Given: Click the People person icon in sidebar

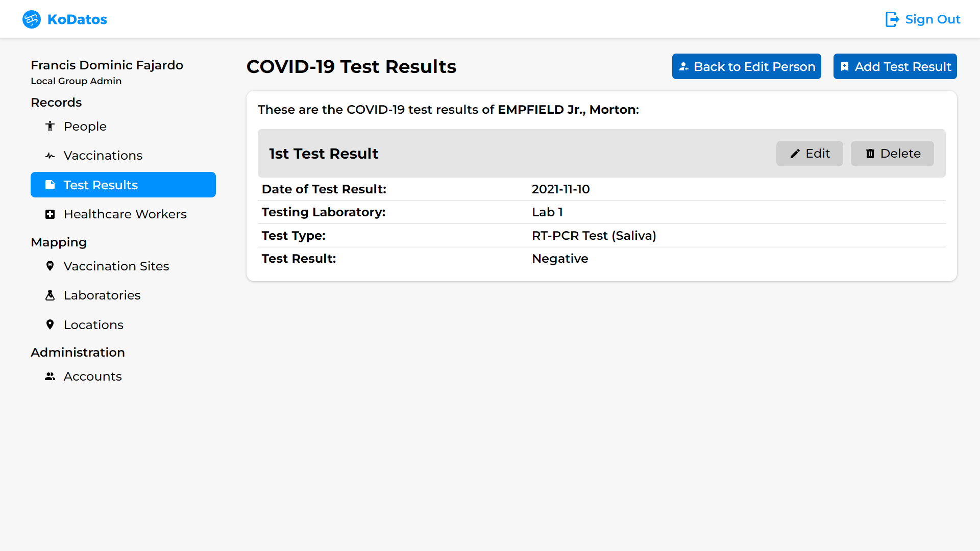Looking at the screenshot, I should tap(50, 126).
